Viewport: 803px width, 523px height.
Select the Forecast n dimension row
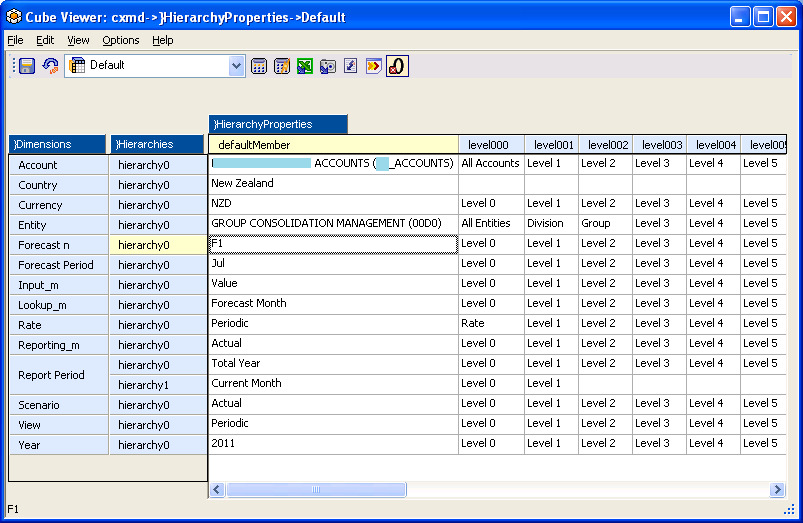pyautogui.click(x=59, y=245)
